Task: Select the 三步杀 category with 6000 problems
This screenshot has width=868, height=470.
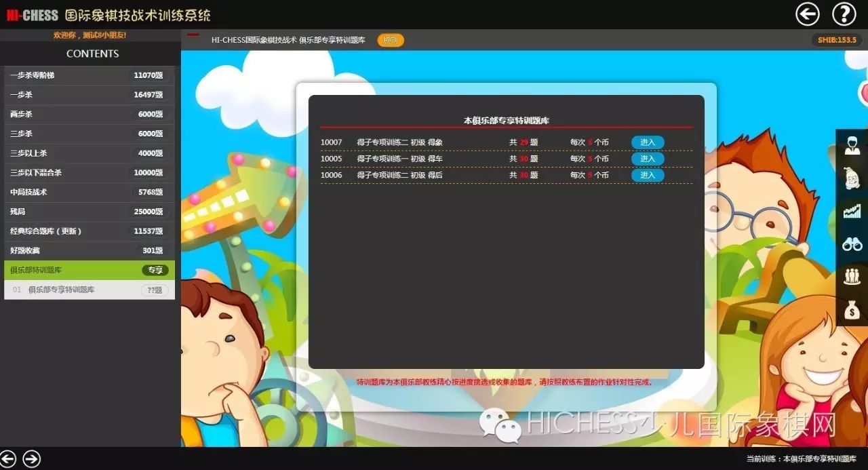Action: click(90, 134)
